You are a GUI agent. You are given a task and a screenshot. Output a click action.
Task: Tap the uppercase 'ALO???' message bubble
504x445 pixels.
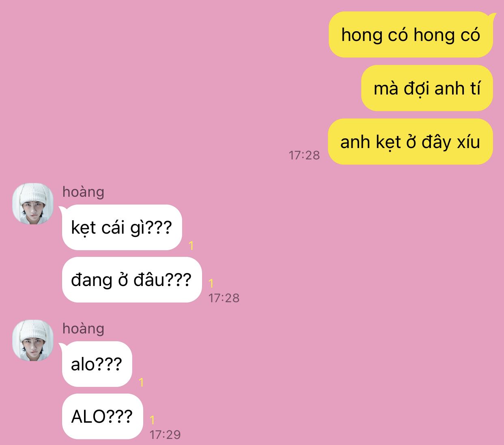(x=103, y=416)
